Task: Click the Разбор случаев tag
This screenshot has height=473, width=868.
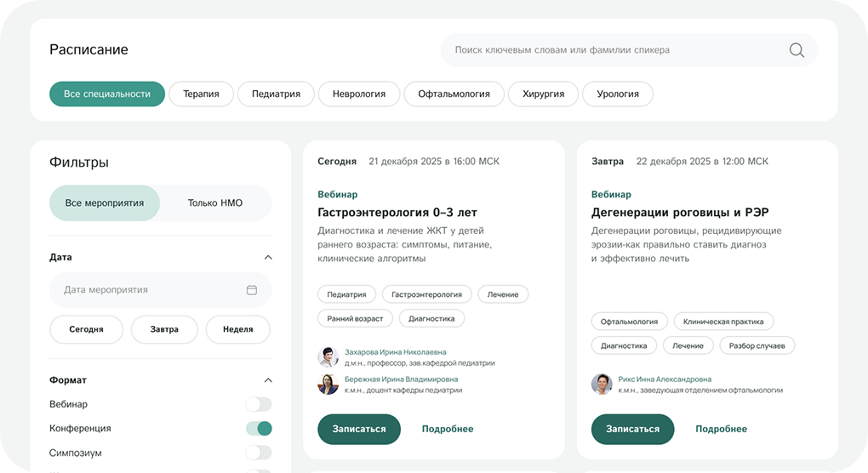Action: coord(757,345)
